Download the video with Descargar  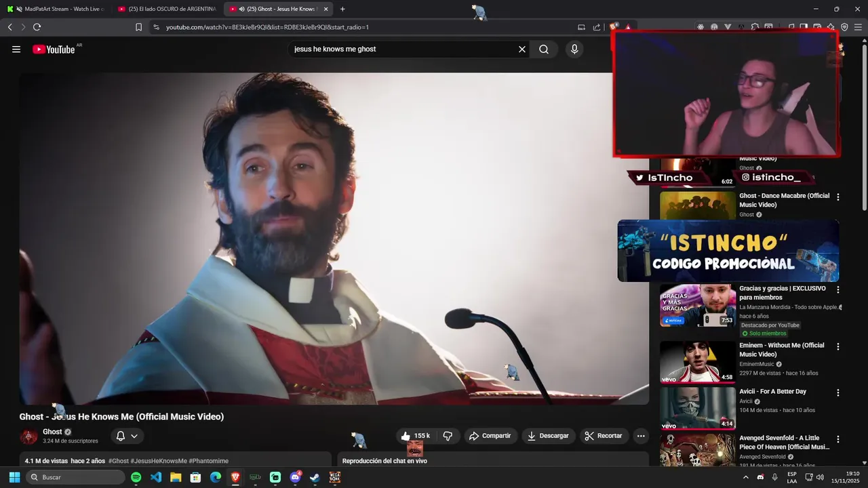549,436
